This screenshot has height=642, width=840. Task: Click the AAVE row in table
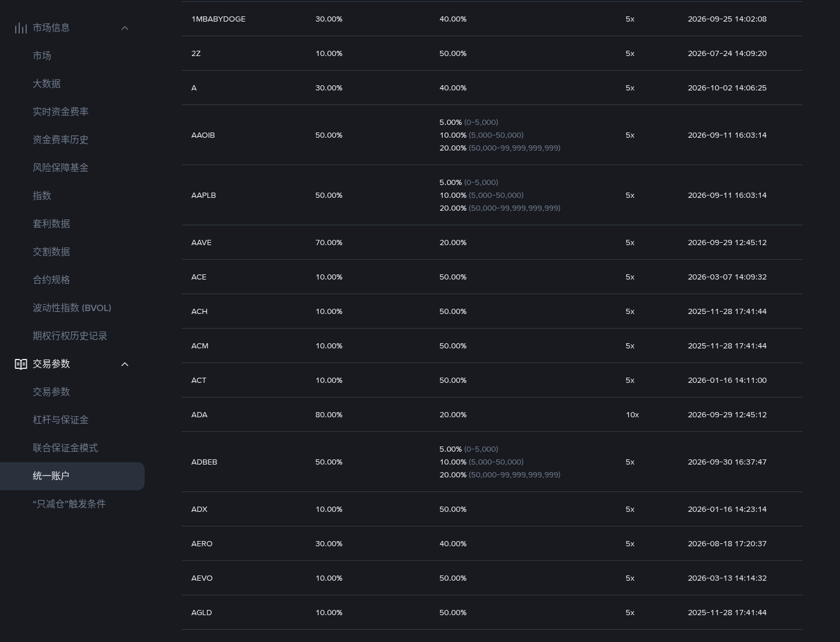(492, 242)
